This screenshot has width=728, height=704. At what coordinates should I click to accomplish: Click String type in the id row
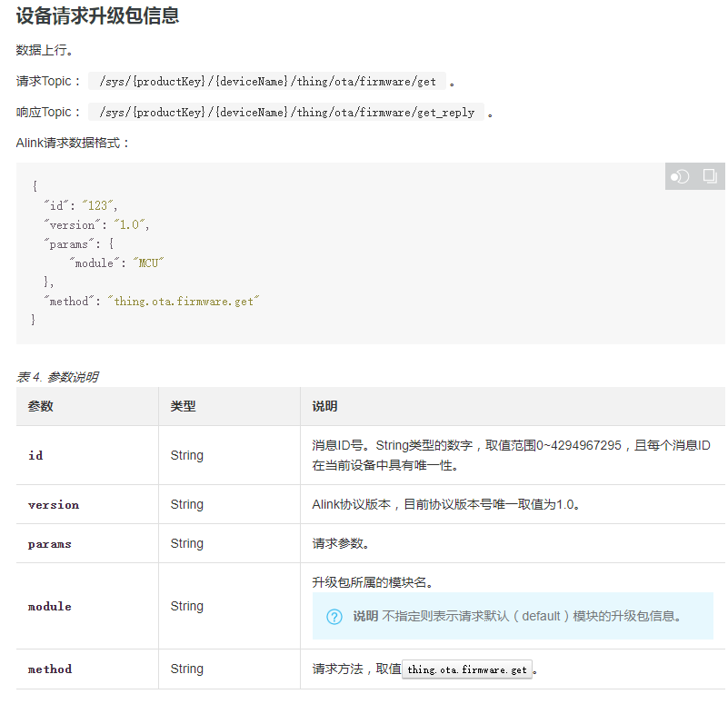click(186, 455)
